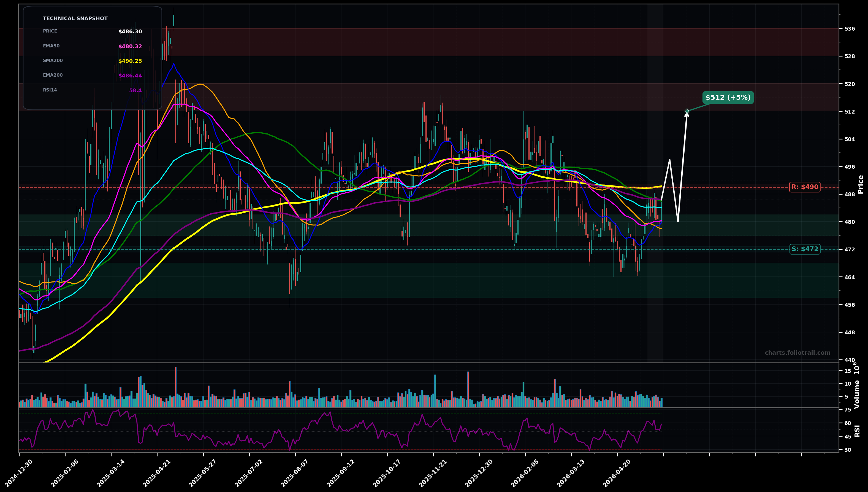Click the volume axis tick 15
This screenshot has width=868, height=492.
click(848, 371)
